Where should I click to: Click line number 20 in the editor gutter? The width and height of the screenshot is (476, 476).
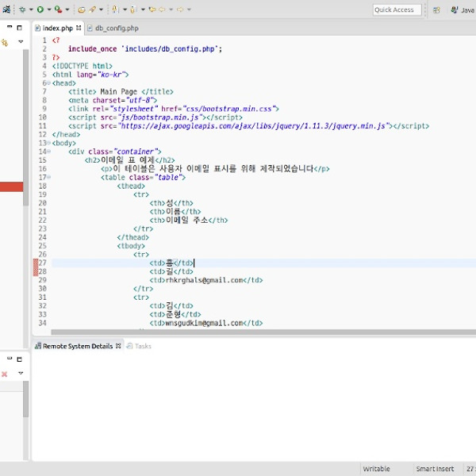[x=43, y=203]
